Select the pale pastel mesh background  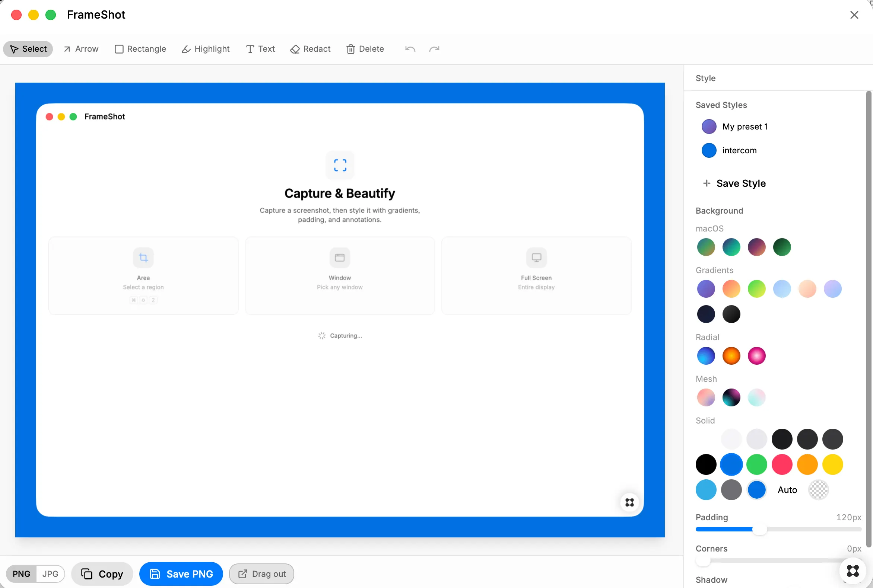[757, 397]
